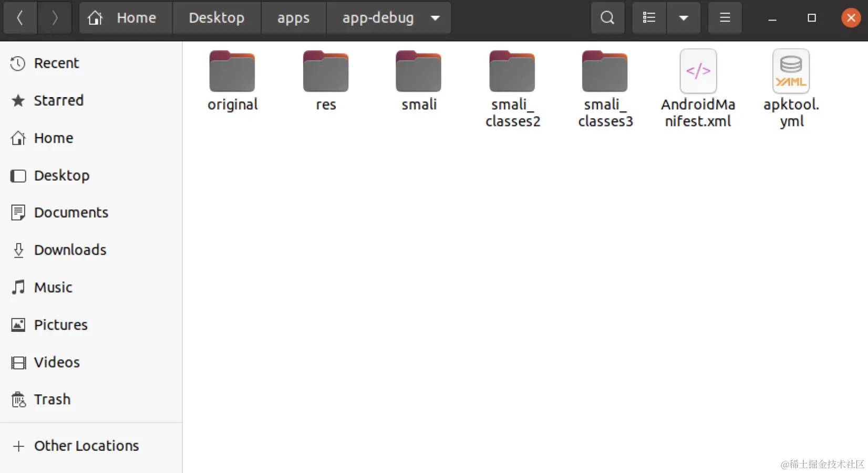Open Pictures in the sidebar
This screenshot has height=473, width=868.
point(91,325)
